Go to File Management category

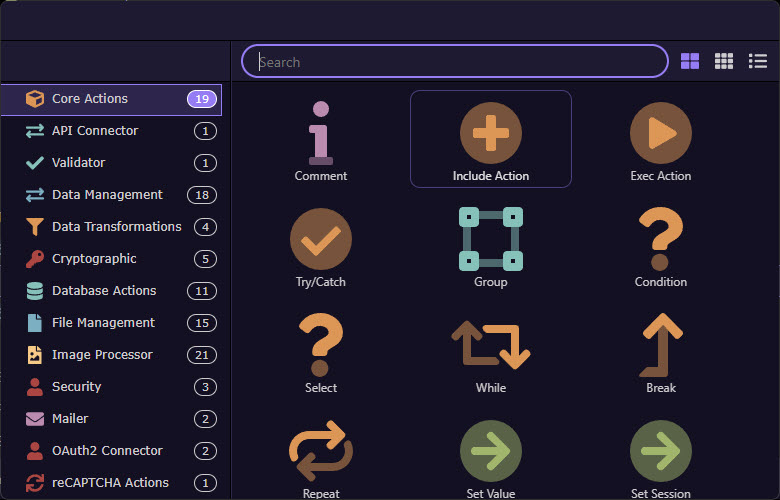pos(103,323)
